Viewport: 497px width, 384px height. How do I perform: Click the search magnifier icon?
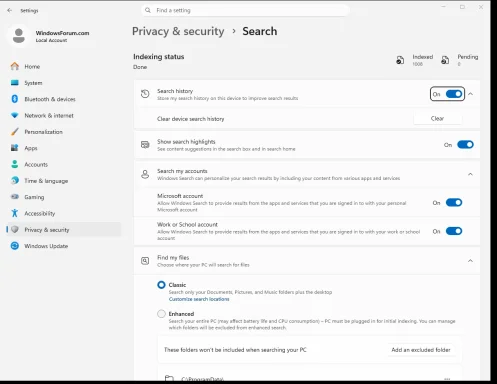pyautogui.click(x=148, y=10)
